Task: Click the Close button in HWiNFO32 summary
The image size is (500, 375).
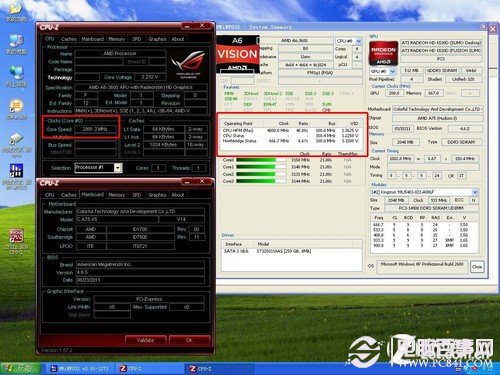Action: [477, 267]
